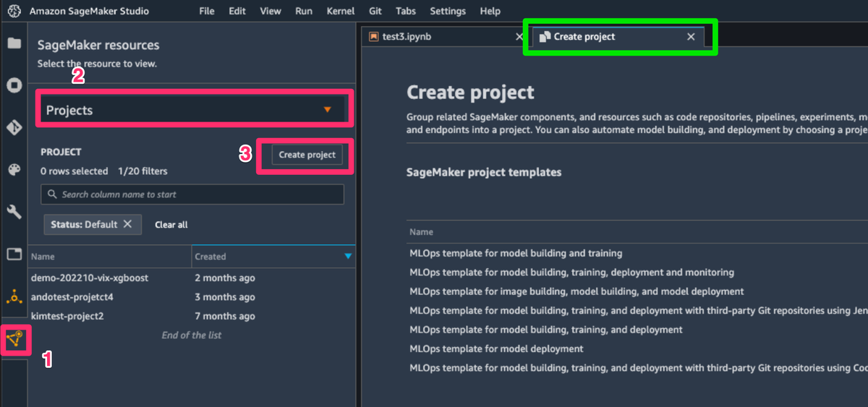Open the Kernel menu
868x407 pixels.
[x=341, y=11]
